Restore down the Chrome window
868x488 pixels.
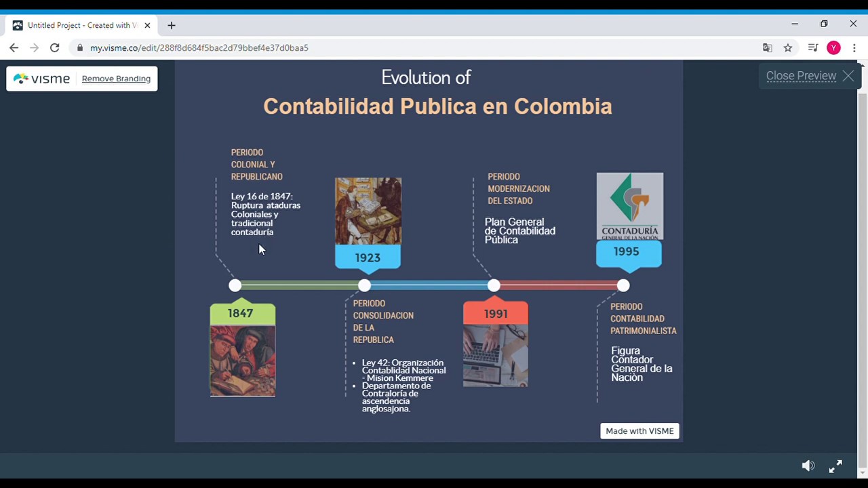[x=824, y=24]
